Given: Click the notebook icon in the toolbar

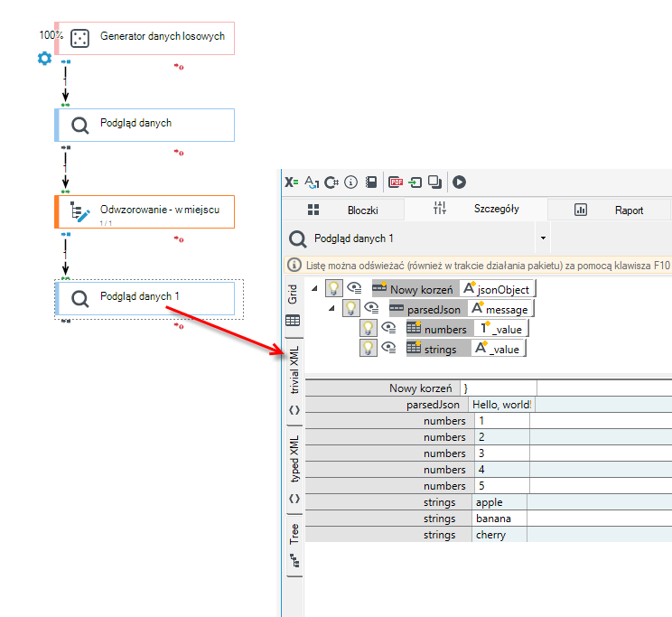Looking at the screenshot, I should pos(370,182).
